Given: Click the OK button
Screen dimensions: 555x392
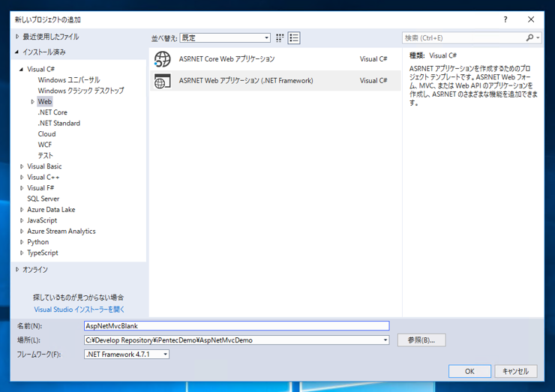Looking at the screenshot, I should click(469, 371).
